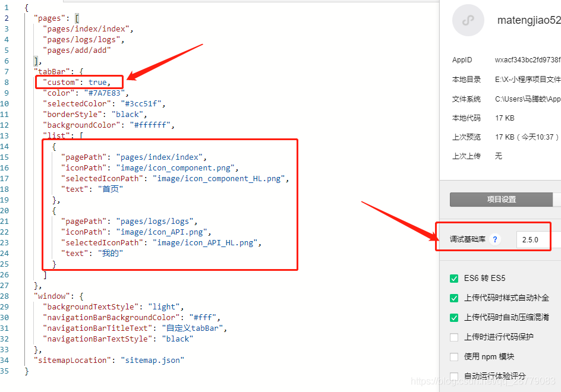561x392 pixels.
Task: Enable 上传时进行代码保护 checkbox
Action: [455, 337]
